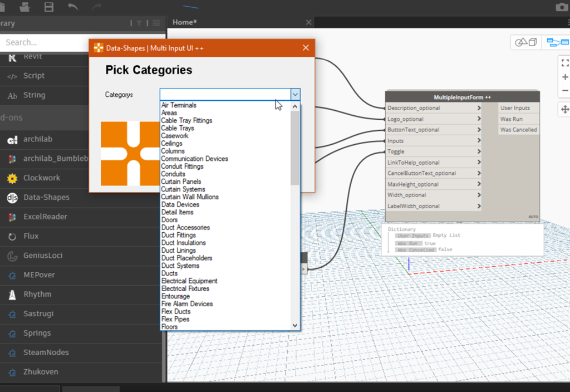Expand the ButtonText_optional port chevron

pos(479,130)
